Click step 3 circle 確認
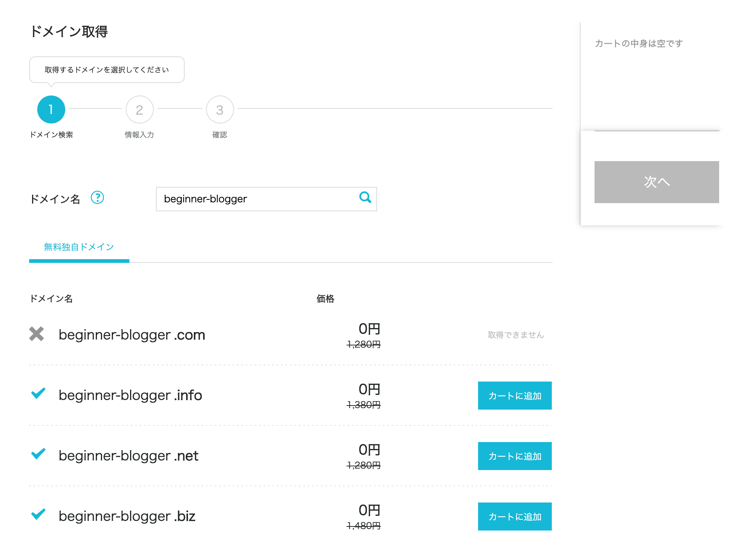This screenshot has width=756, height=546. click(x=220, y=109)
